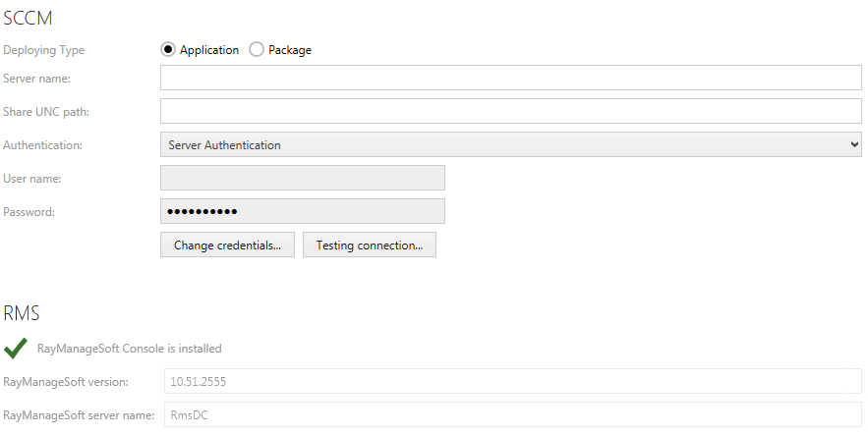Focus the Share UNC path field
The image size is (868, 436).
(x=510, y=111)
